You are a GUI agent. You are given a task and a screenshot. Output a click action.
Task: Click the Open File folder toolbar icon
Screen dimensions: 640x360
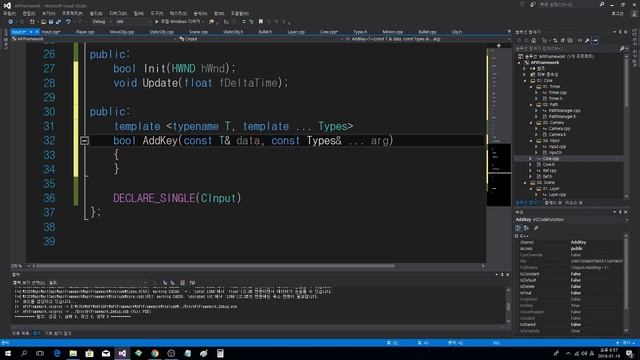click(x=43, y=22)
